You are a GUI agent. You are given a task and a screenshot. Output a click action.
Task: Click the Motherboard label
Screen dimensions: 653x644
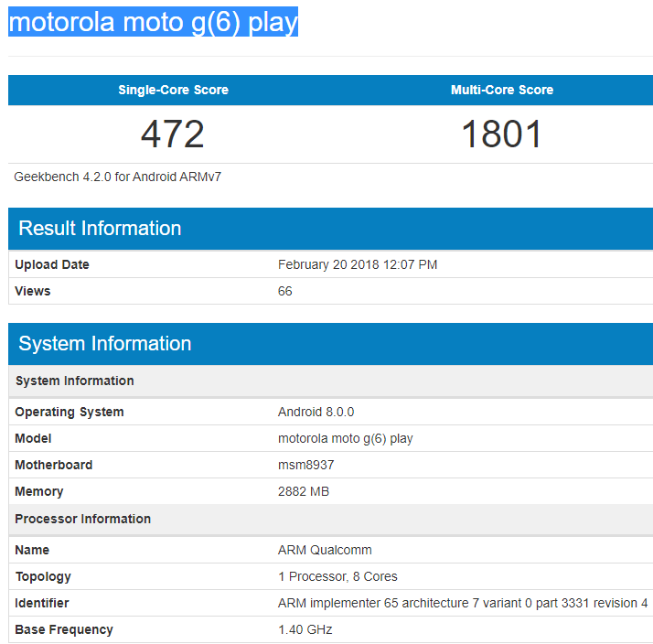(54, 465)
